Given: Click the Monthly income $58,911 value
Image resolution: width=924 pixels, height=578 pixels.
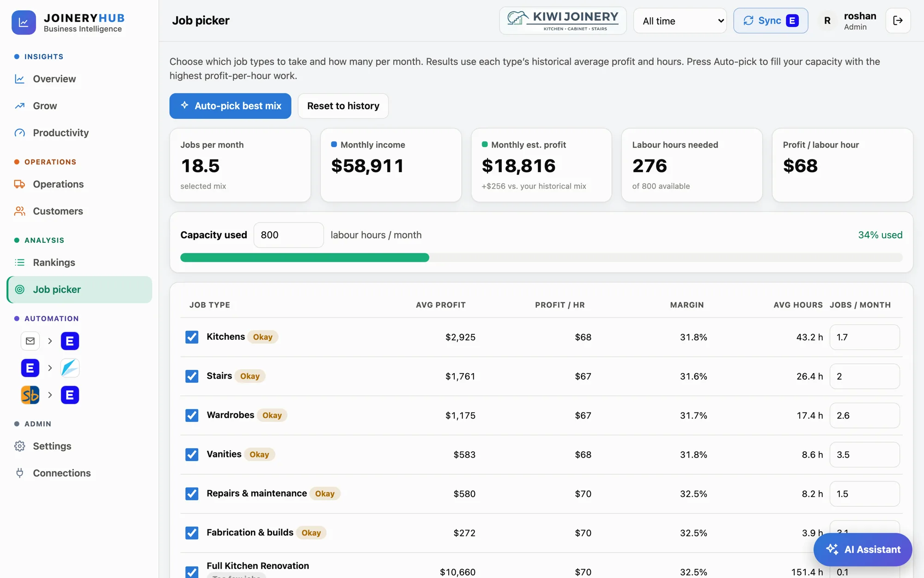Looking at the screenshot, I should click(368, 166).
